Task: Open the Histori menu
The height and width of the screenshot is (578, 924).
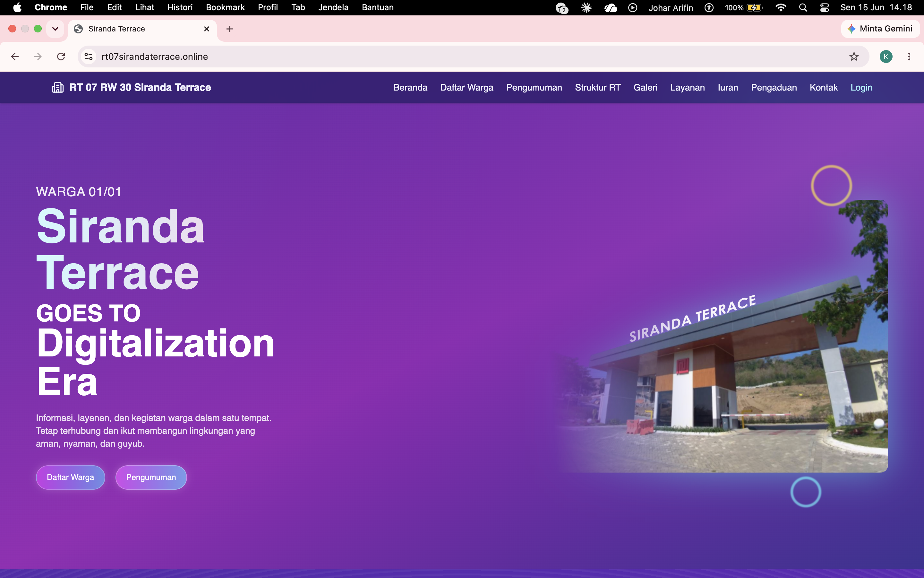Action: tap(180, 8)
